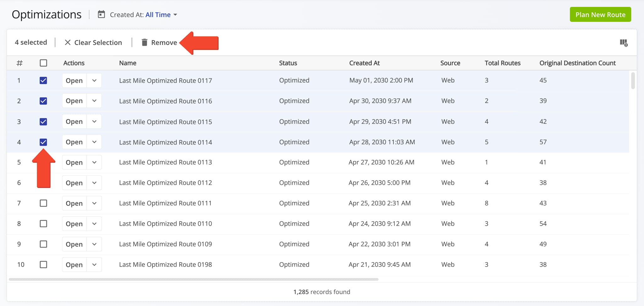The width and height of the screenshot is (644, 306).
Task: Uncheck Last Mile Optimized Route 0114 checkbox
Action: point(43,142)
